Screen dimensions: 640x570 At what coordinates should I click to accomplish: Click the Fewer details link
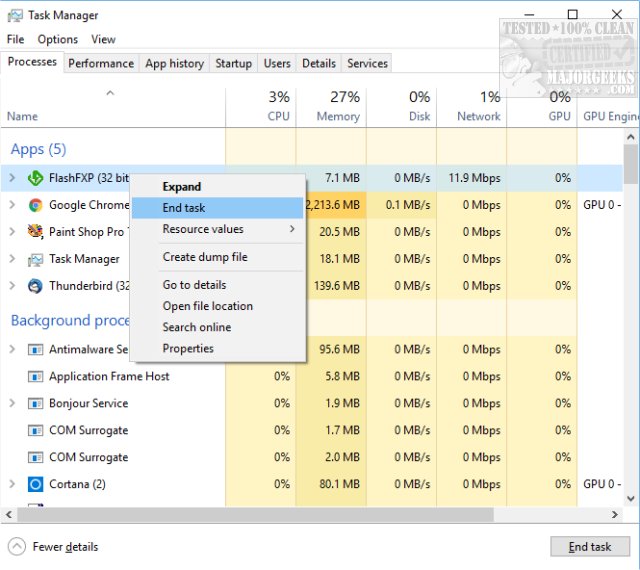pyautogui.click(x=65, y=547)
